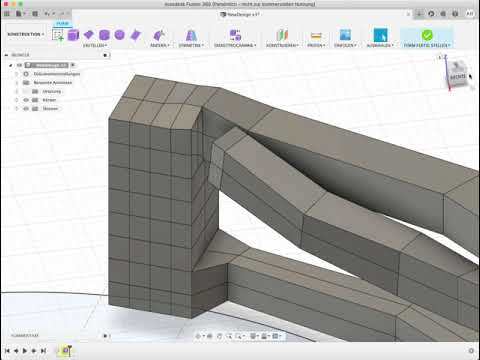Expand the SYMMETRIE menu
The image size is (480, 360).
pyautogui.click(x=191, y=45)
